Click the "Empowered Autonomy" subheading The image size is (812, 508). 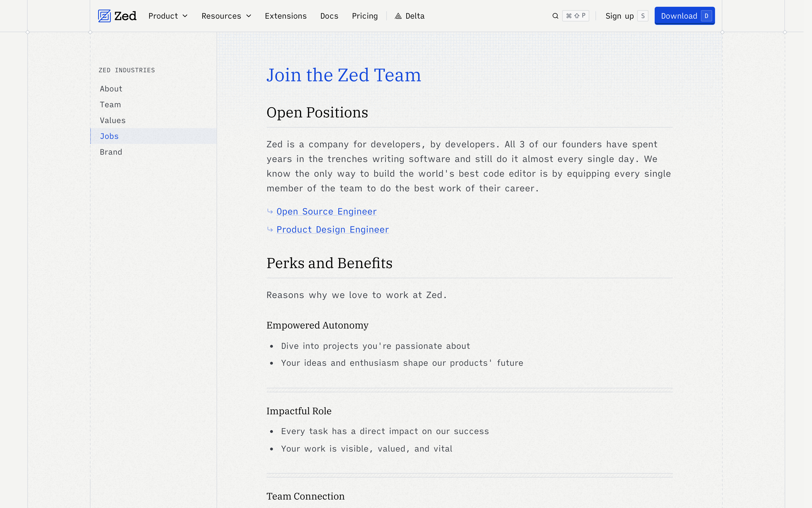(x=317, y=325)
